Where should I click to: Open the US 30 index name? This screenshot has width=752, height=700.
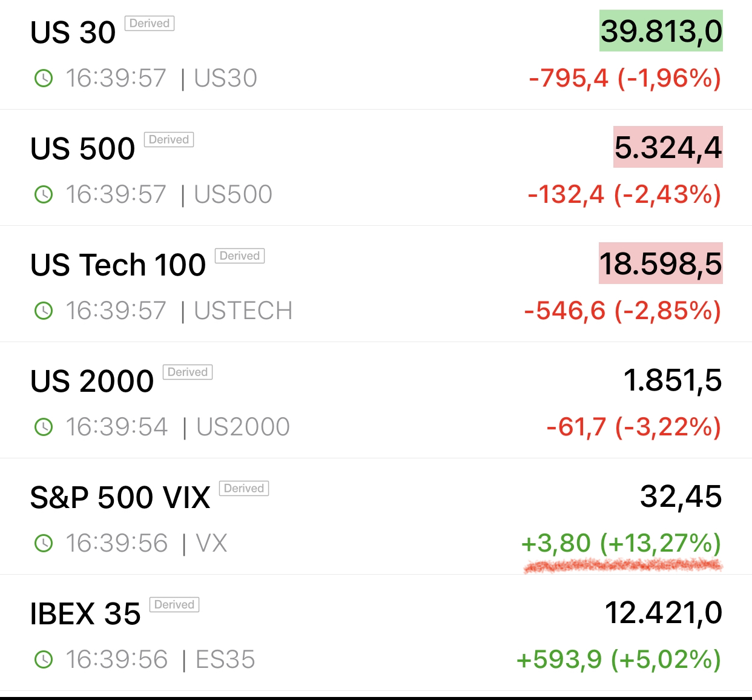click(x=73, y=32)
